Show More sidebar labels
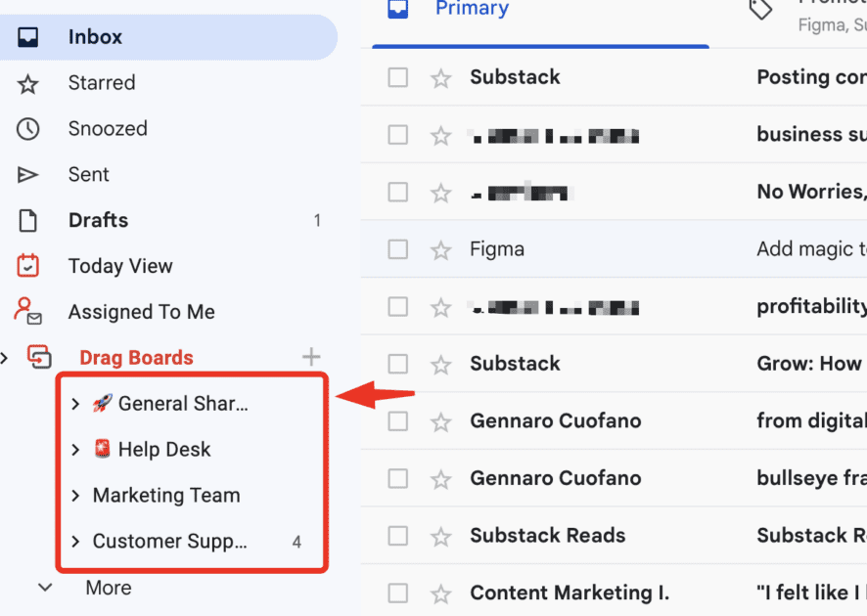The width and height of the screenshot is (867, 616). point(109,588)
